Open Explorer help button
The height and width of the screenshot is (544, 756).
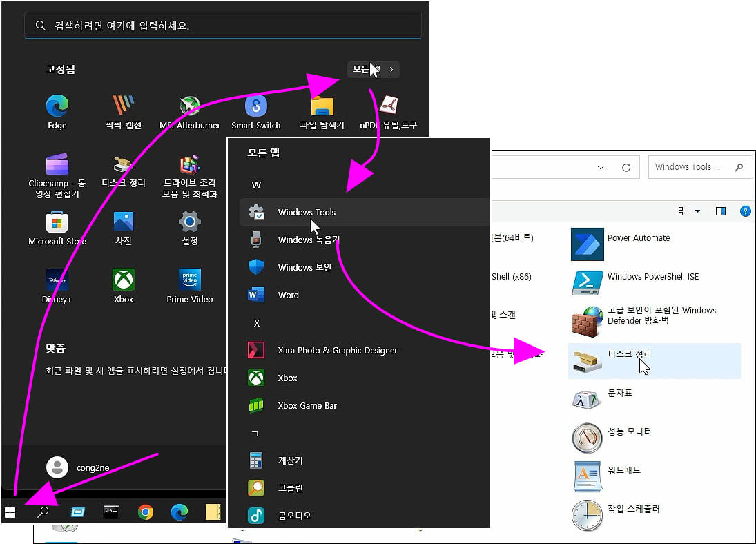coord(745,211)
